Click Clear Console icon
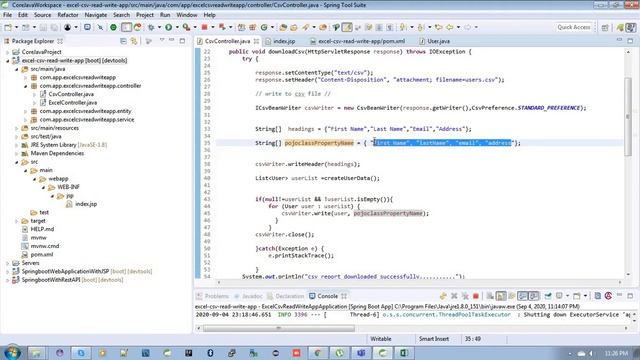The height and width of the screenshot is (360, 640). point(490,296)
